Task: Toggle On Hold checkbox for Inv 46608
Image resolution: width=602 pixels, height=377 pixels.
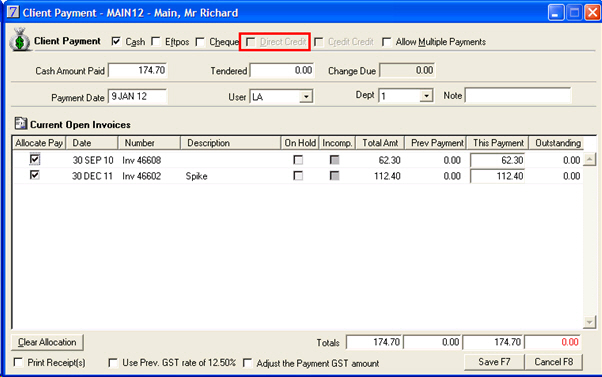Action: pos(298,160)
